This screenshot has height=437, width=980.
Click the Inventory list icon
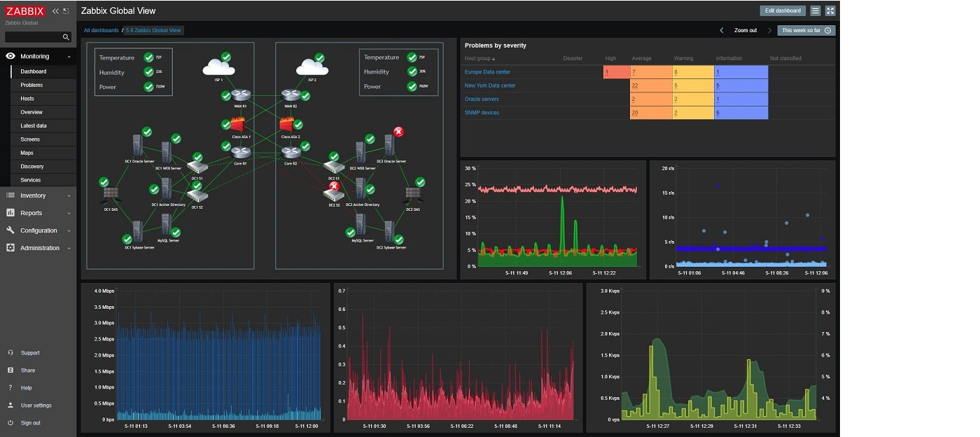click(x=10, y=195)
